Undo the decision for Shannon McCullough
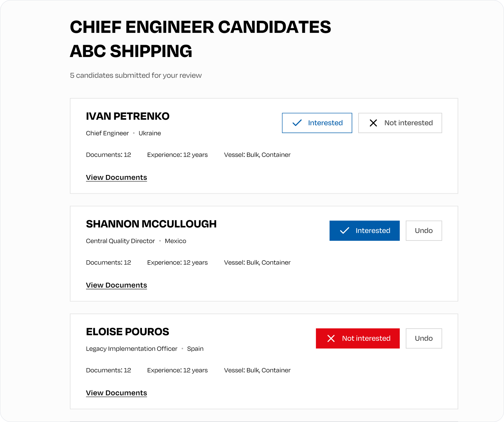Image resolution: width=504 pixels, height=422 pixels. 424,231
